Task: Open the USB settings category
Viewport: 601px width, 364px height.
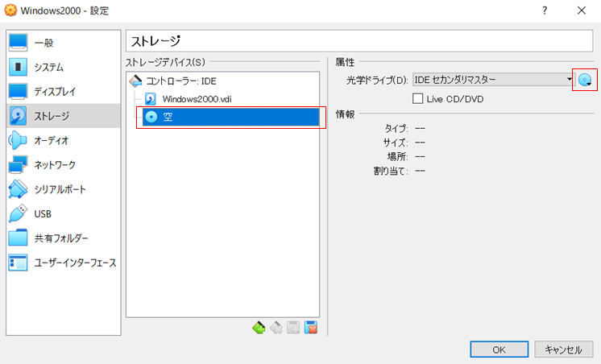Action: 64,213
